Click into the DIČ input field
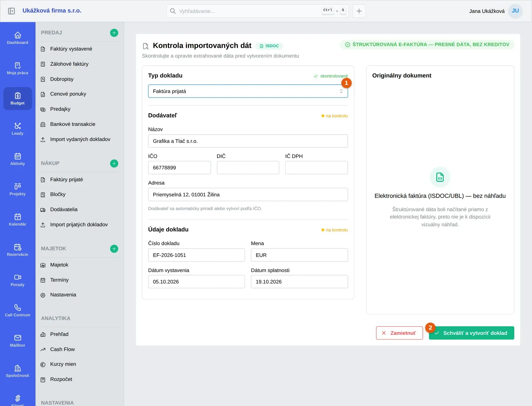Screen dimensions: 532x406 [248, 167]
